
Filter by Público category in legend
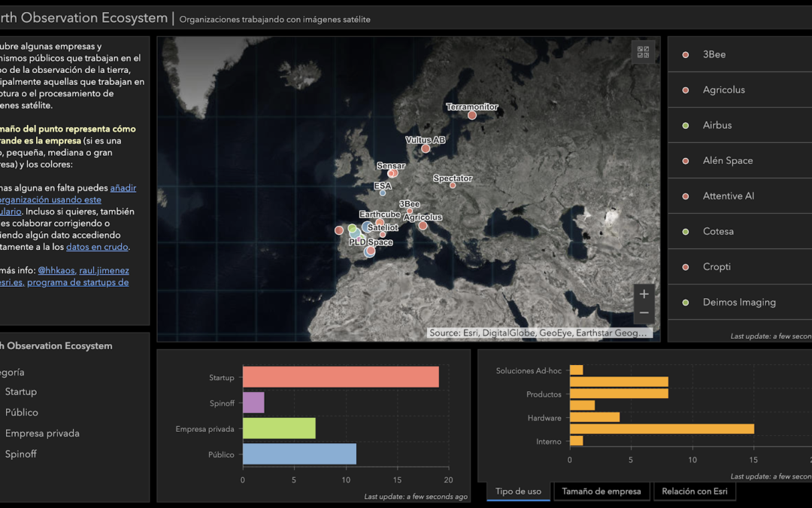coord(21,412)
